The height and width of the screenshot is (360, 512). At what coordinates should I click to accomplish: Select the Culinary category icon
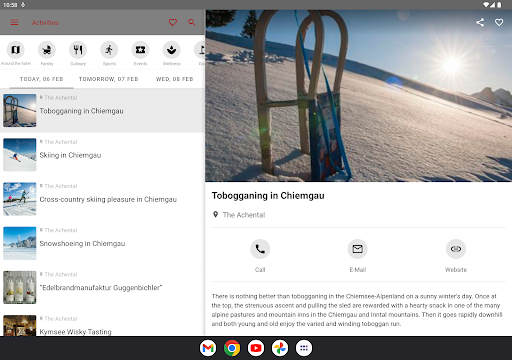(x=78, y=50)
